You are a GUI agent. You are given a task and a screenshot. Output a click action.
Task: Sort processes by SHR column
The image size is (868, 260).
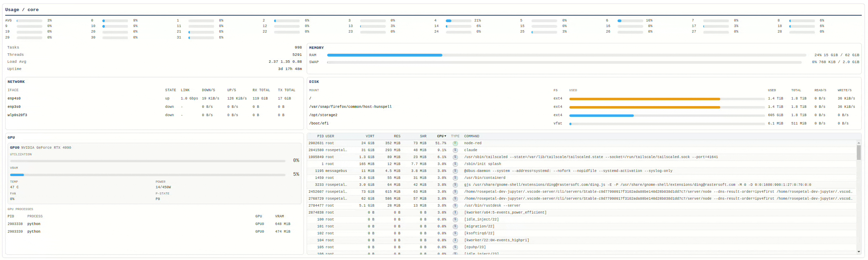[423, 136]
